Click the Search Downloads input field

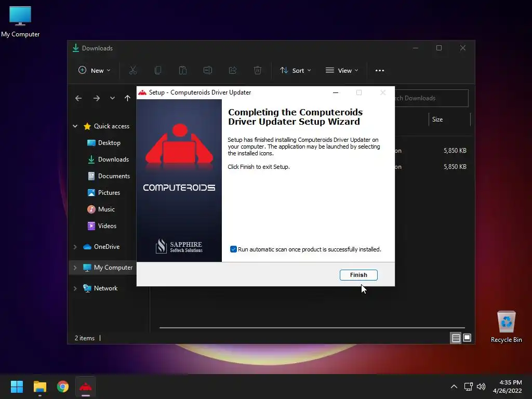tap(432, 98)
